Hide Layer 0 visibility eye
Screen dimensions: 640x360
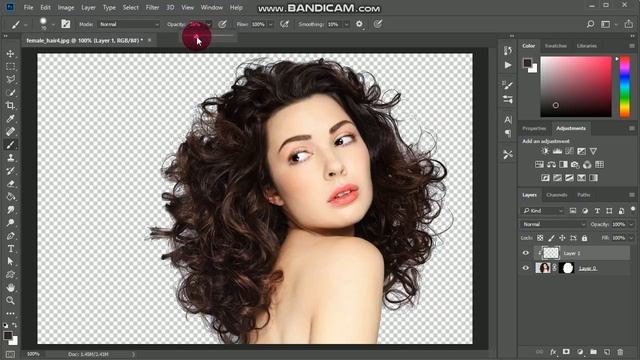pos(526,268)
